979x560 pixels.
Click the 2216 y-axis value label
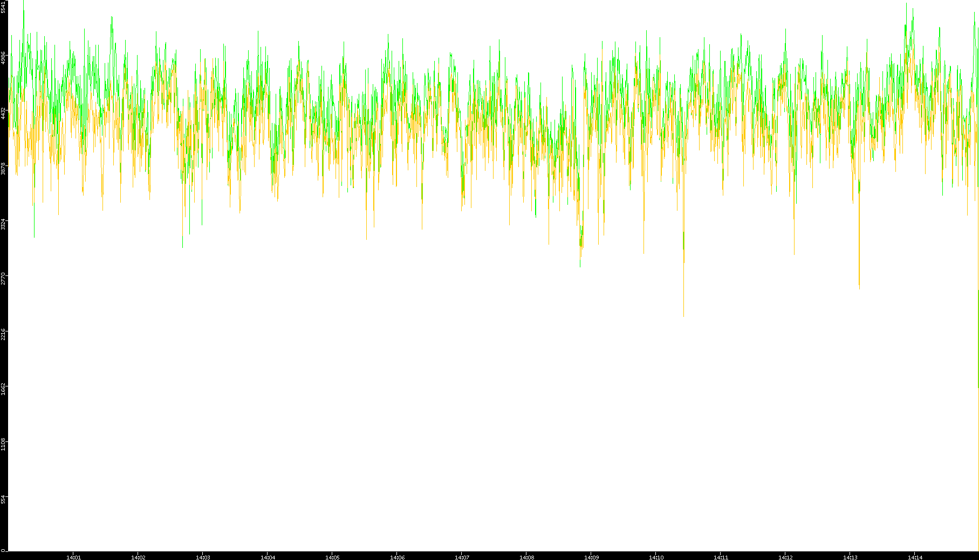pyautogui.click(x=4, y=334)
